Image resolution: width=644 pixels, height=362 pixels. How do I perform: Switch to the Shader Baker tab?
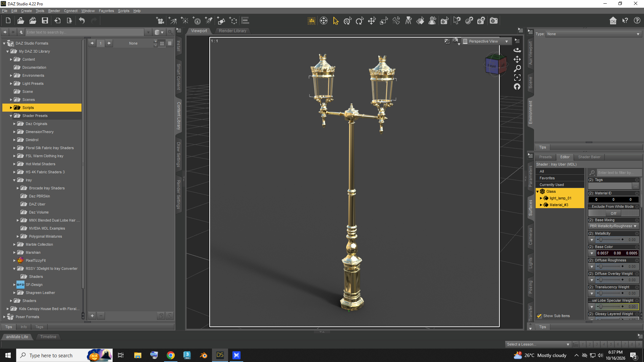click(589, 157)
